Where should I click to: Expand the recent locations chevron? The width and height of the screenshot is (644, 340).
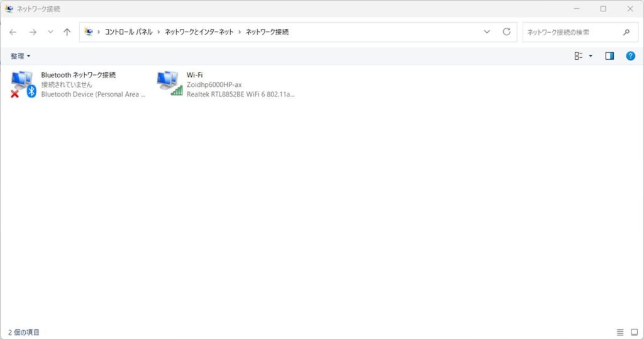[x=50, y=32]
